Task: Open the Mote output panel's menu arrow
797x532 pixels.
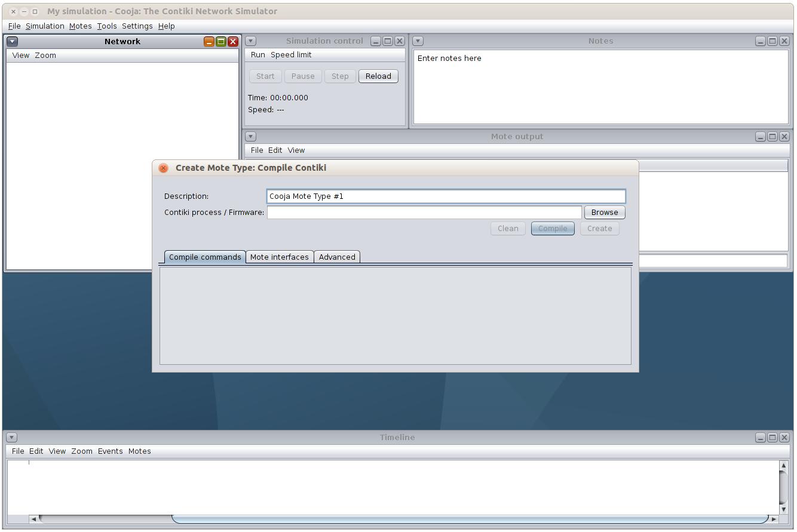Action: pos(251,137)
